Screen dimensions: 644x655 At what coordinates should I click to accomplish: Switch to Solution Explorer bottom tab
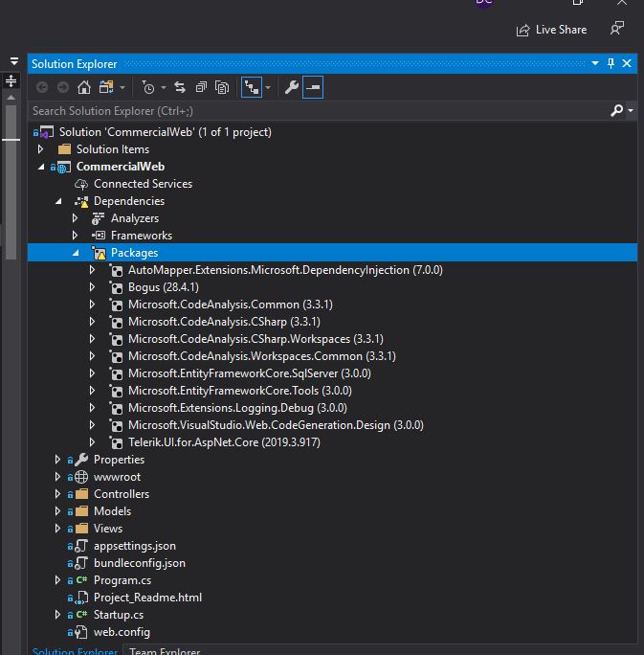click(x=75, y=651)
